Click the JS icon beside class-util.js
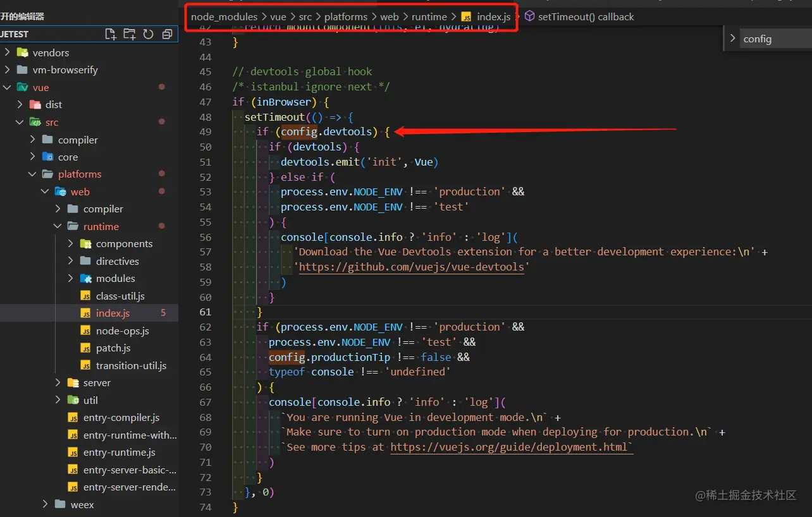 click(x=85, y=296)
